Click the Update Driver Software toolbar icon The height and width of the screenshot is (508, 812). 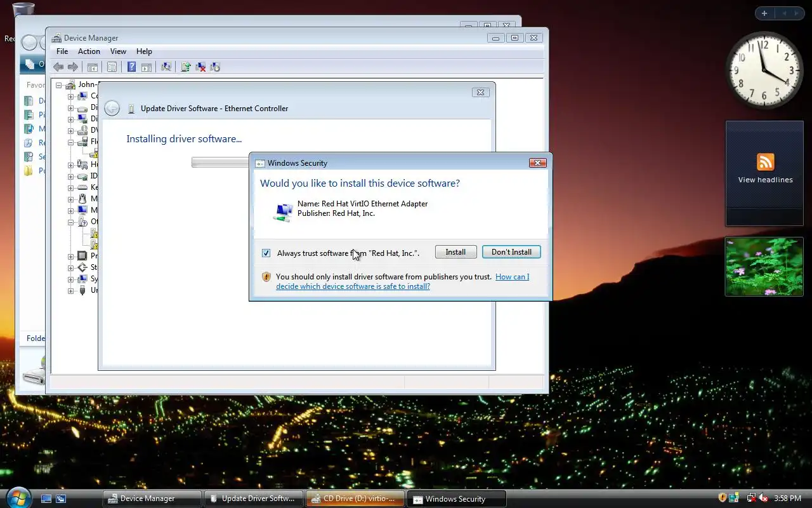(186, 67)
